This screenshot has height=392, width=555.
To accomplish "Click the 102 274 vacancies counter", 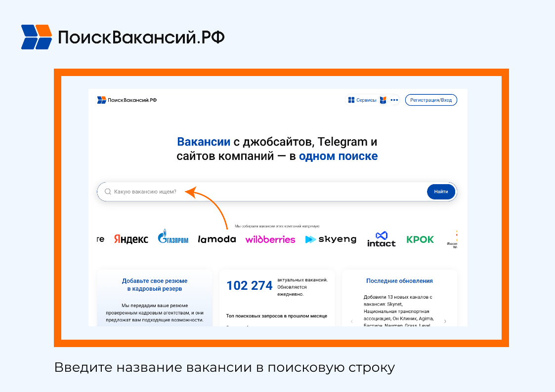I will [x=250, y=285].
